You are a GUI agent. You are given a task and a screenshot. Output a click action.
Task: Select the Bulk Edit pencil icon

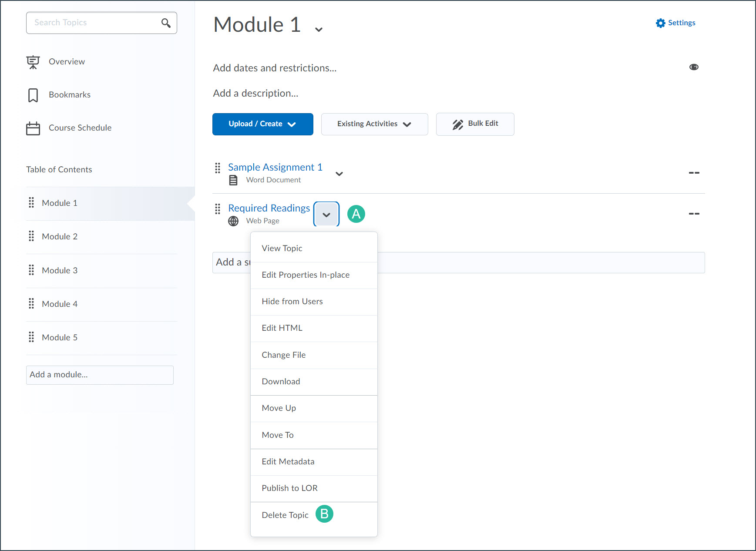457,124
